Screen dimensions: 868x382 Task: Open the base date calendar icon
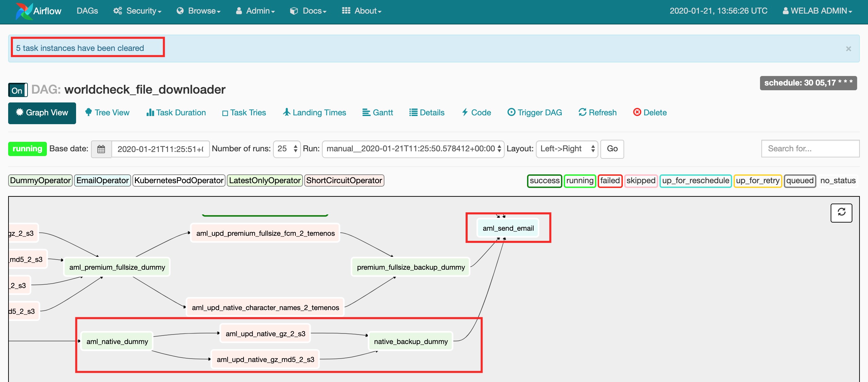point(101,149)
